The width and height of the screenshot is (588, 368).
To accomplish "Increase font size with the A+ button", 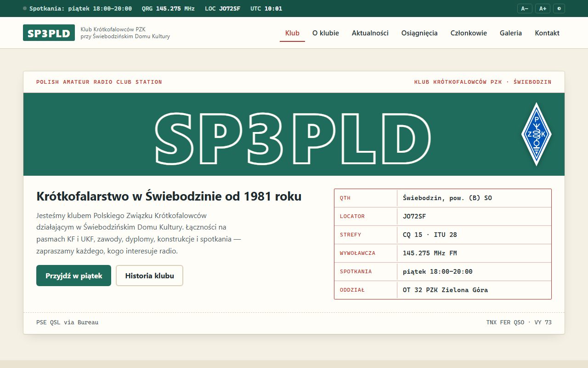I will tap(543, 8).
